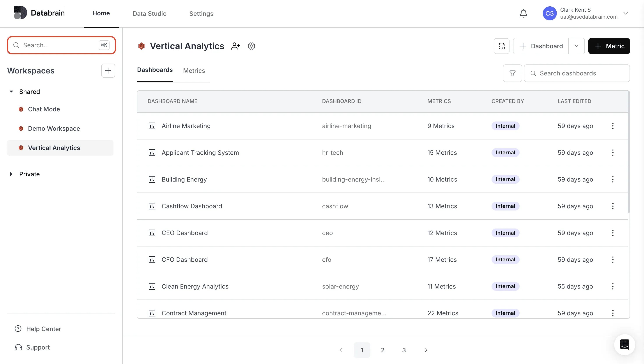Open the Contract Management dashboard
Image resolution: width=644 pixels, height=364 pixels.
[x=194, y=313]
